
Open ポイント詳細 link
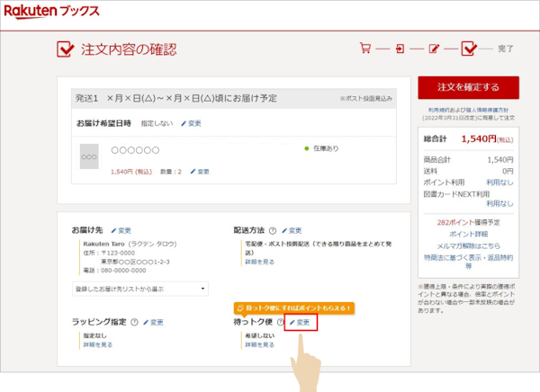click(x=468, y=234)
